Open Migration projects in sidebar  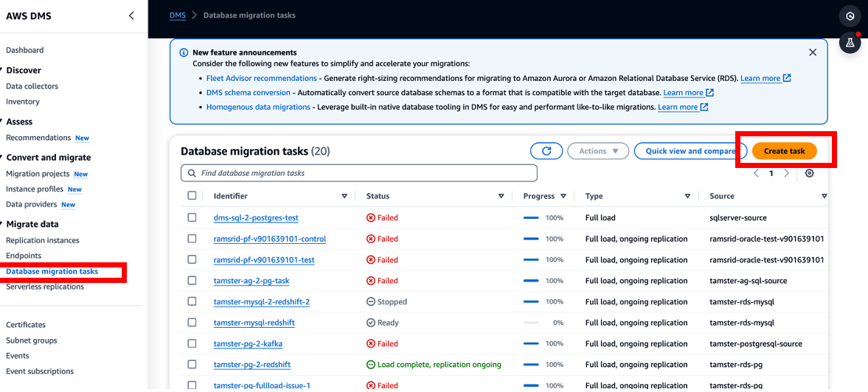click(38, 174)
